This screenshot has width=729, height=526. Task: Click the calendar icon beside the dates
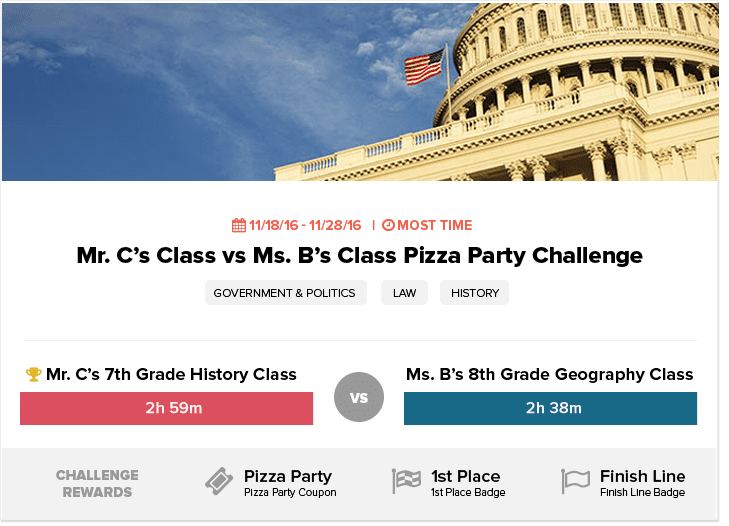[238, 226]
